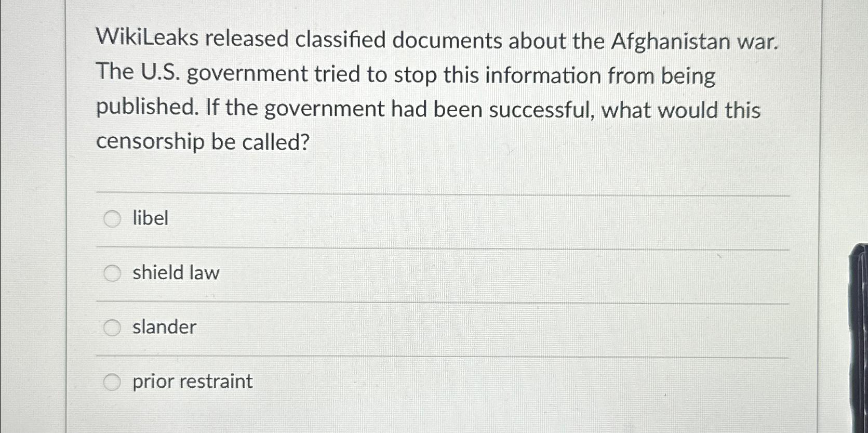This screenshot has height=433, width=868.
Task: Click the answer row containing shield law
Action: 364,273
